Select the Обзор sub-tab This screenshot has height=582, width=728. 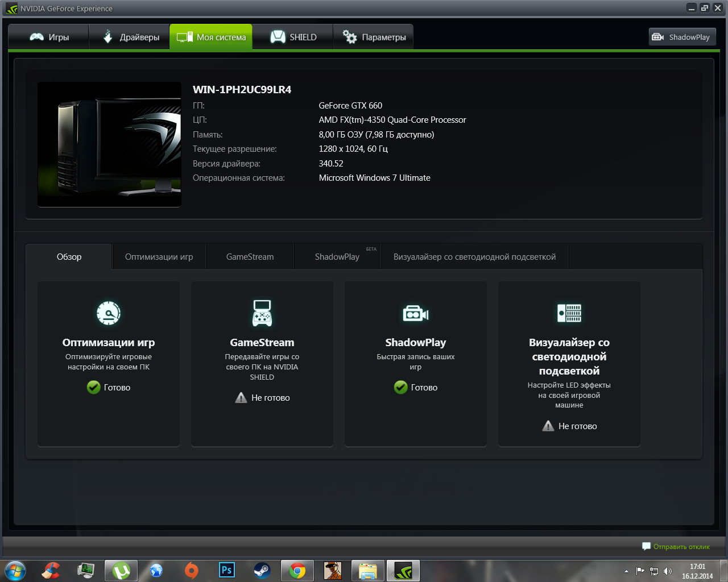click(69, 257)
